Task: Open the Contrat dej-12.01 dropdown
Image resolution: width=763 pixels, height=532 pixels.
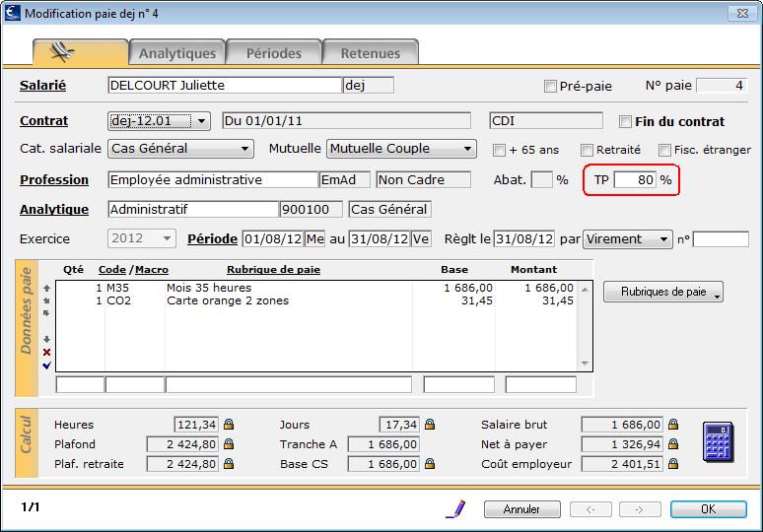Action: pos(159,120)
